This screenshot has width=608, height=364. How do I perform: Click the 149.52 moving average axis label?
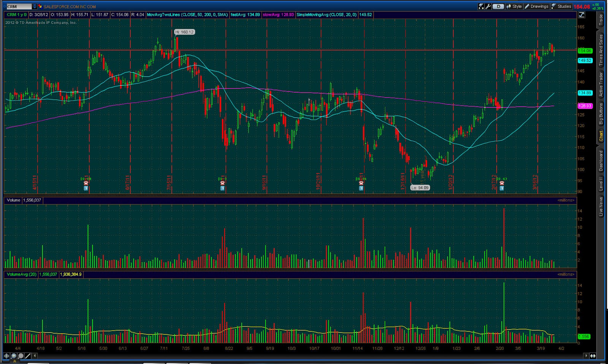click(585, 60)
